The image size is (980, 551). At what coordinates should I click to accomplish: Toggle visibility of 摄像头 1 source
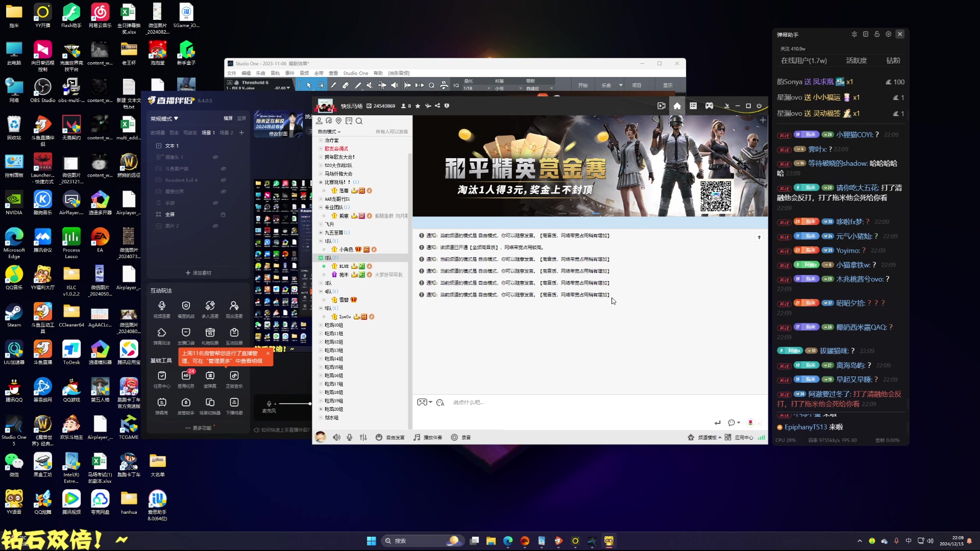pos(215,157)
